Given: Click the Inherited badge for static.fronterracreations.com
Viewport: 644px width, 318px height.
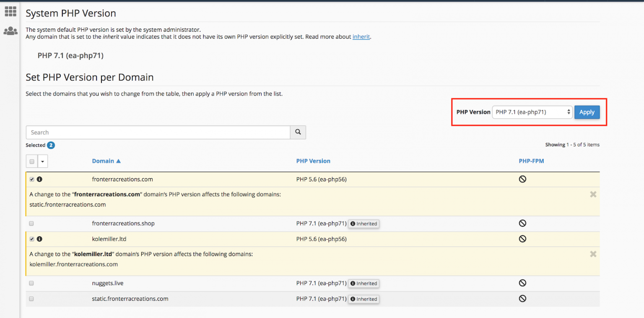Looking at the screenshot, I should [364, 299].
